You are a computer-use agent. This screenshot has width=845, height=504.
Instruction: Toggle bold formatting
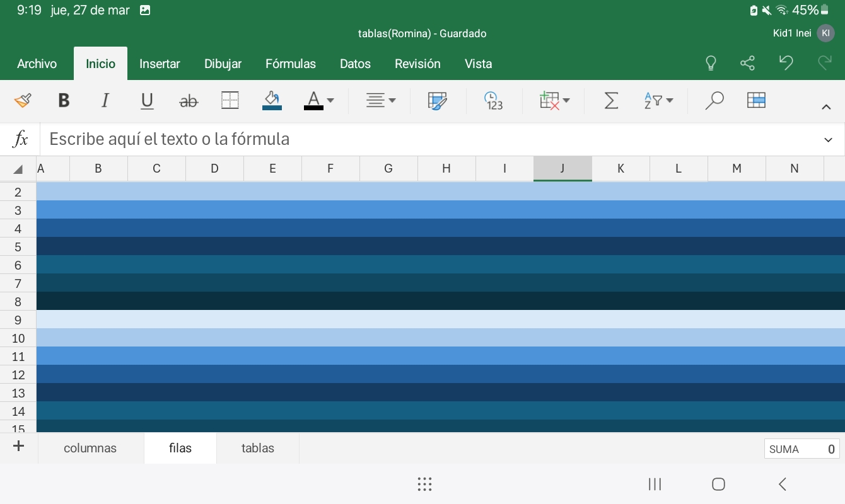64,101
